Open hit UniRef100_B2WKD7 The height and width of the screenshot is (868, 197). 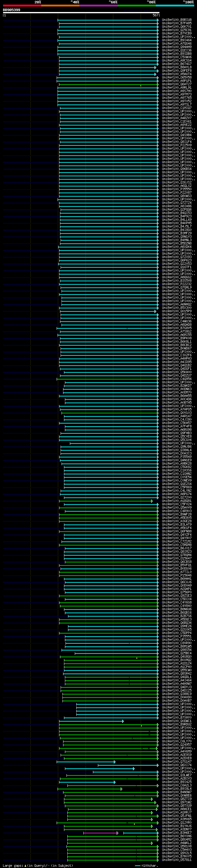(x=176, y=386)
